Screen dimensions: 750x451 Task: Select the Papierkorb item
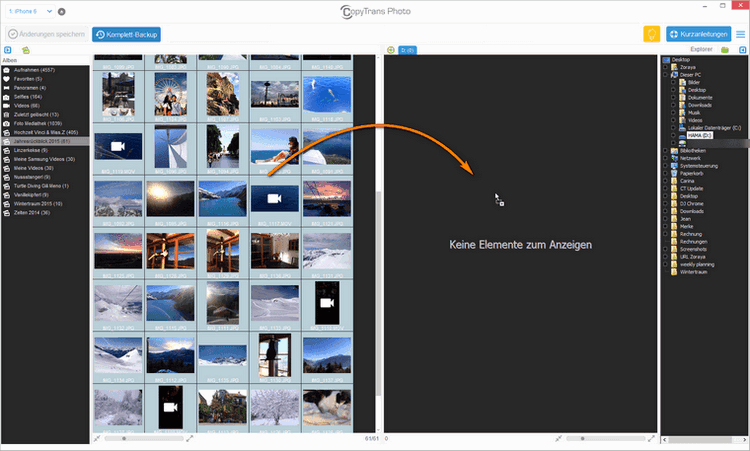pyautogui.click(x=691, y=174)
